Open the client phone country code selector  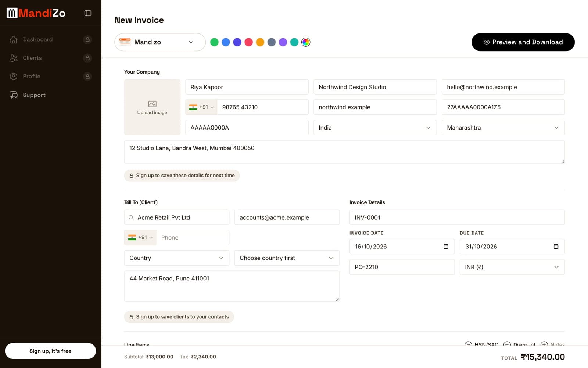[x=140, y=238]
